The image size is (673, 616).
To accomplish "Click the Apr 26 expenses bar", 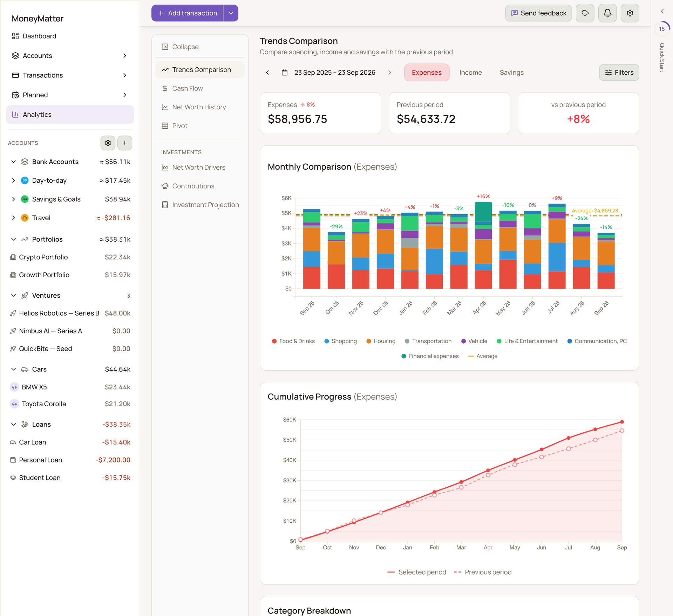I will click(x=483, y=245).
